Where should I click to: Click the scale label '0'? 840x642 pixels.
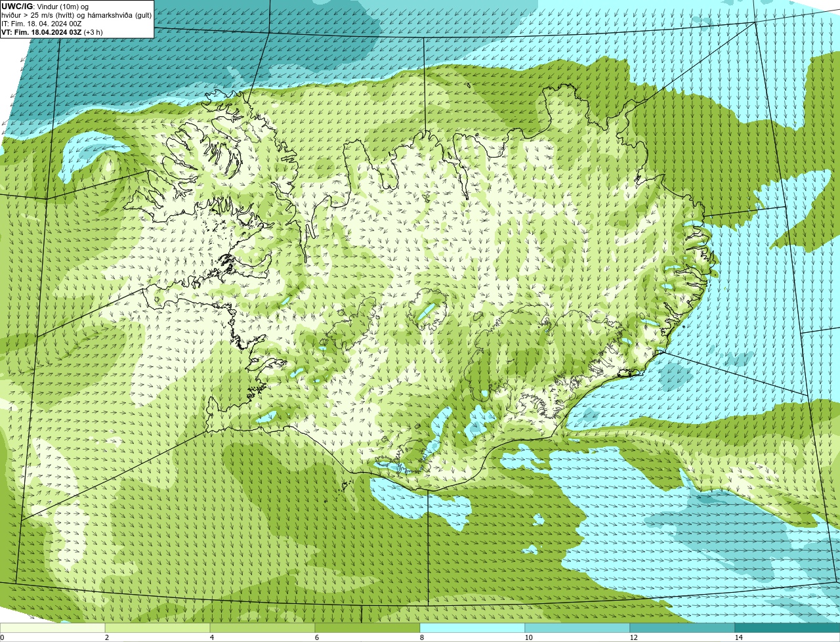click(x=2, y=637)
